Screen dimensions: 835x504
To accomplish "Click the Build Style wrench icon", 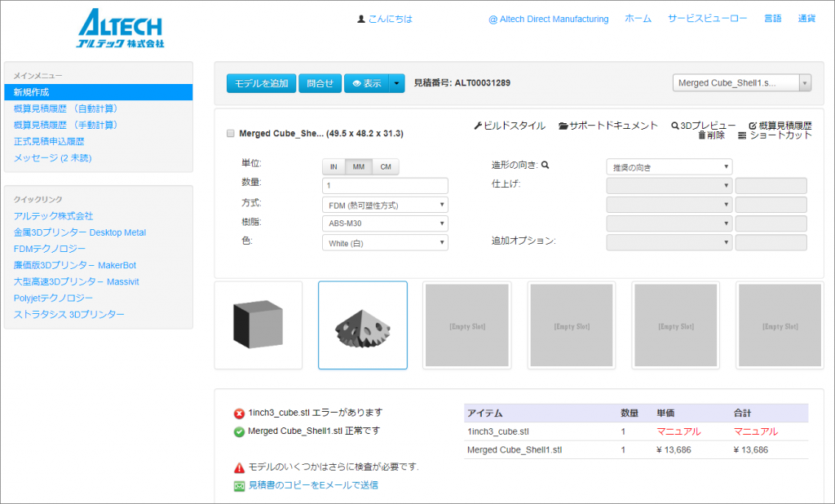I will (478, 126).
